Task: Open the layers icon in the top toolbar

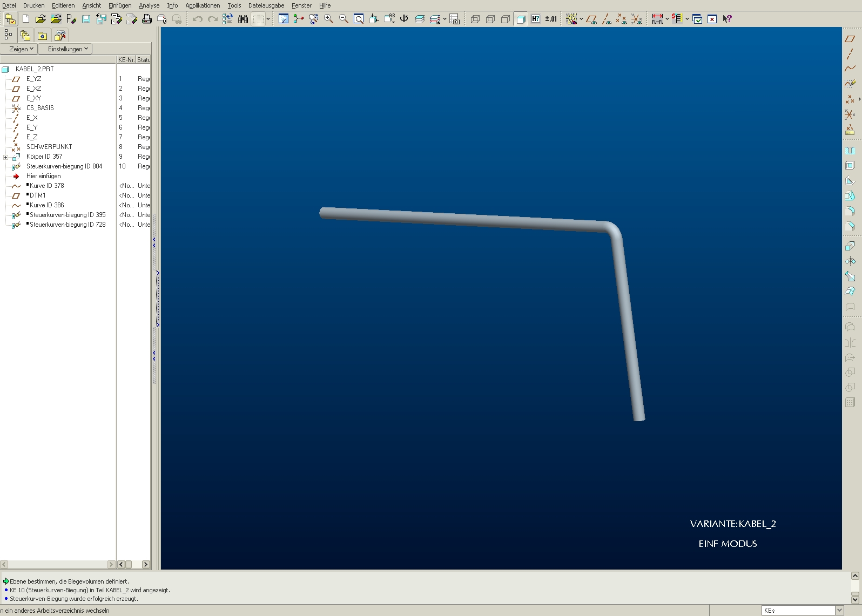Action: pos(419,19)
